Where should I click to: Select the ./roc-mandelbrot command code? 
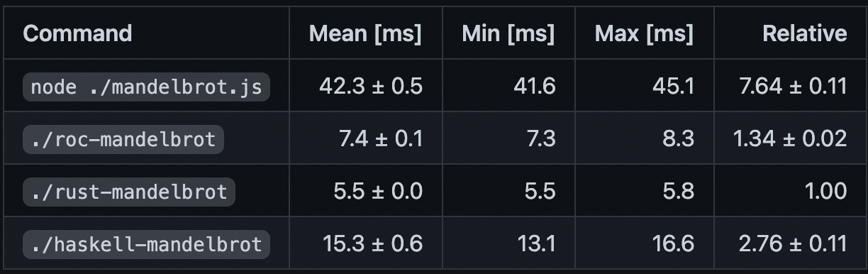pyautogui.click(x=123, y=139)
